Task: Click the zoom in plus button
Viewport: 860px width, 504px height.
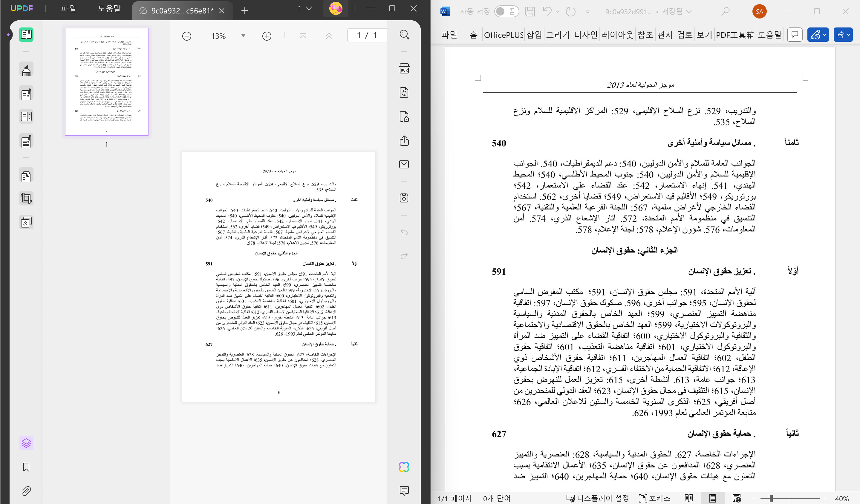Action: 267,36
